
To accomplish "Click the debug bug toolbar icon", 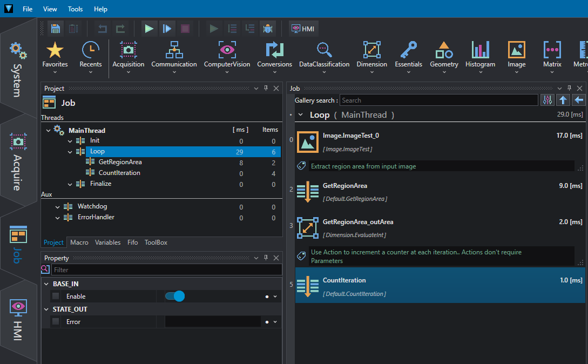I will point(267,29).
